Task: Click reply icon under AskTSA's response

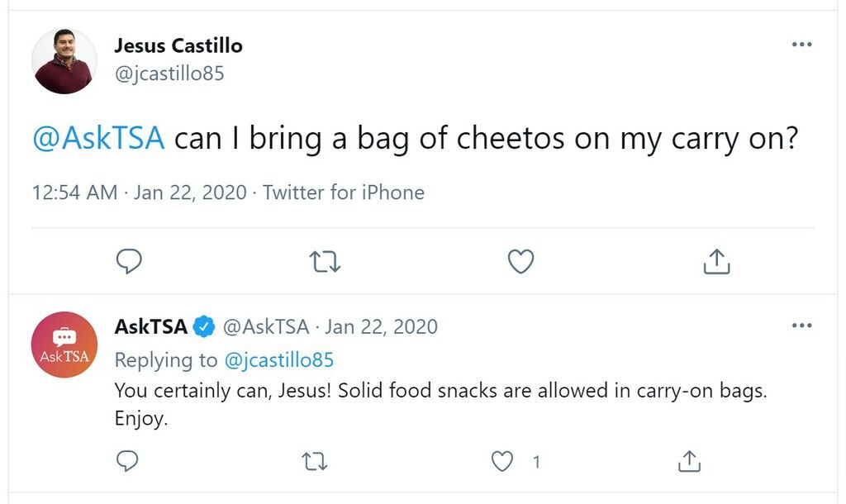Action: point(127,461)
